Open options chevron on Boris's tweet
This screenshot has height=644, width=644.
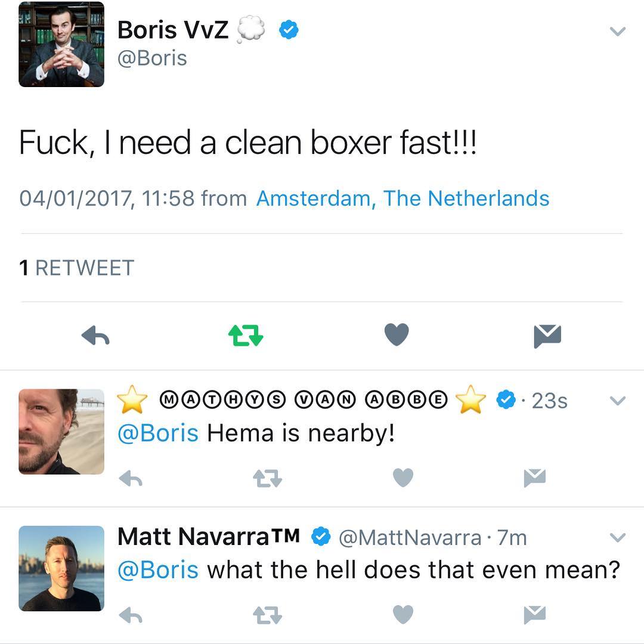pos(618,32)
